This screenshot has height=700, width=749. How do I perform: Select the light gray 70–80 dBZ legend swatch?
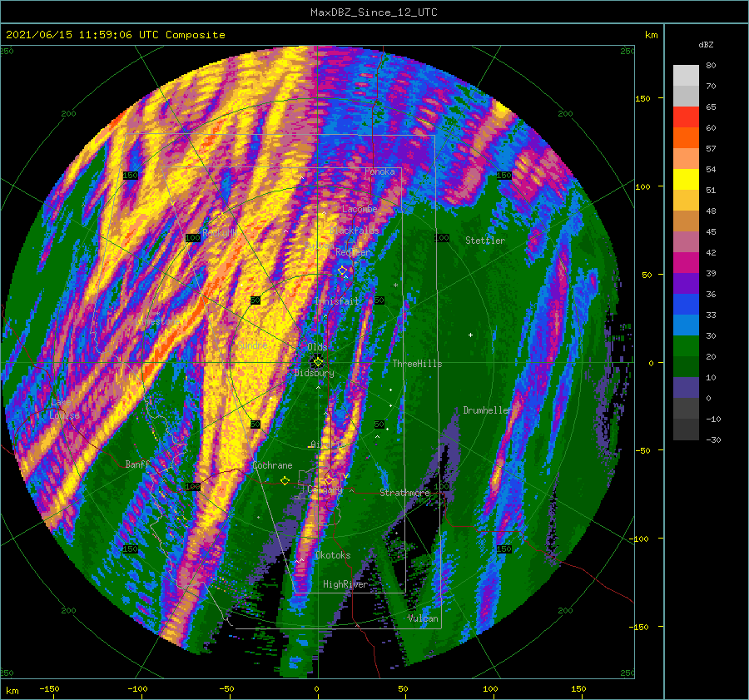(686, 76)
